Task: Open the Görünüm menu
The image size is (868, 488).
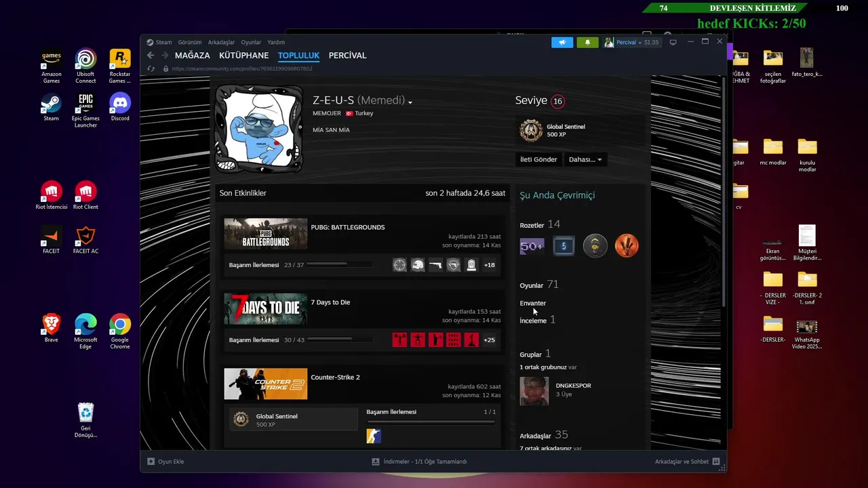Action: point(190,42)
